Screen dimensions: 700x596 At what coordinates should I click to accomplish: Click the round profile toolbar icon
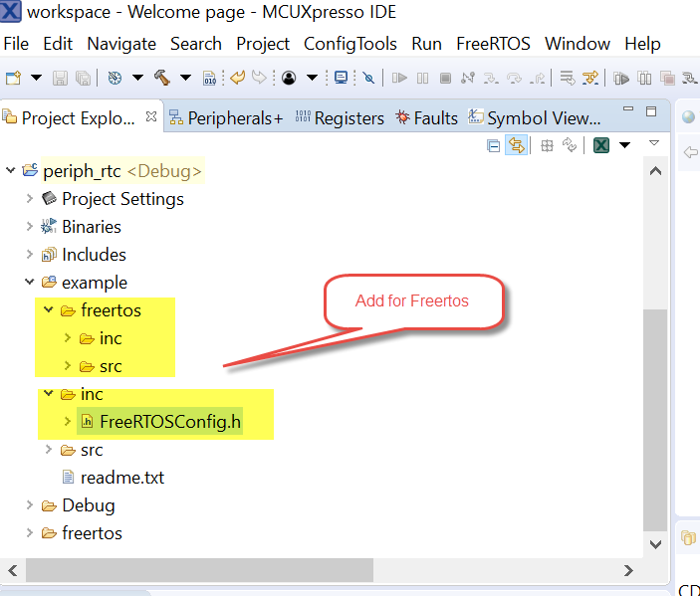tap(289, 78)
